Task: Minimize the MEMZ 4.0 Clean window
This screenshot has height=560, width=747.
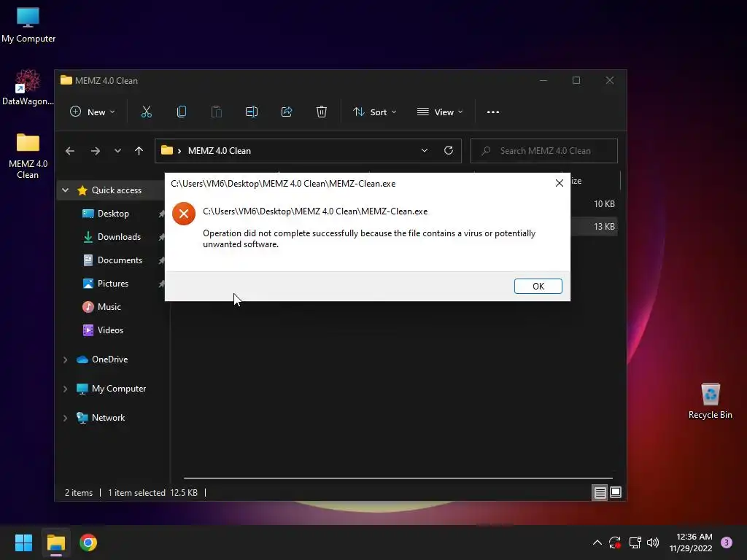Action: (543, 80)
